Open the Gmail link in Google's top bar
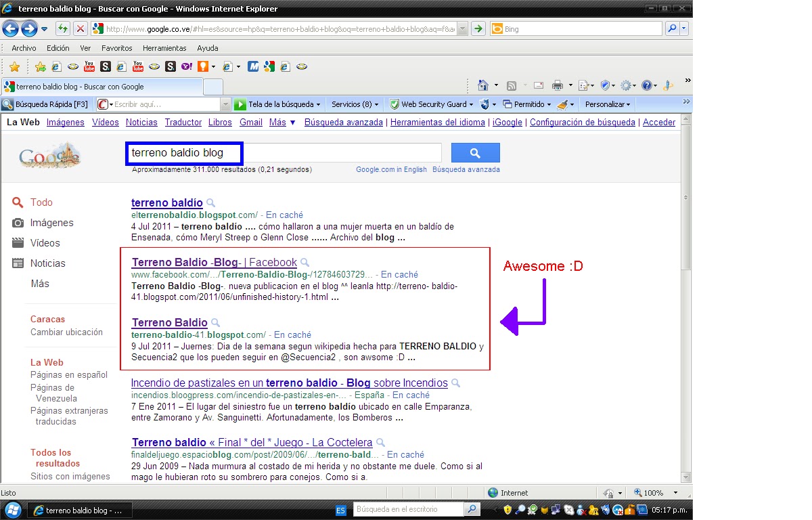This screenshot has height=520, width=812. coord(251,123)
